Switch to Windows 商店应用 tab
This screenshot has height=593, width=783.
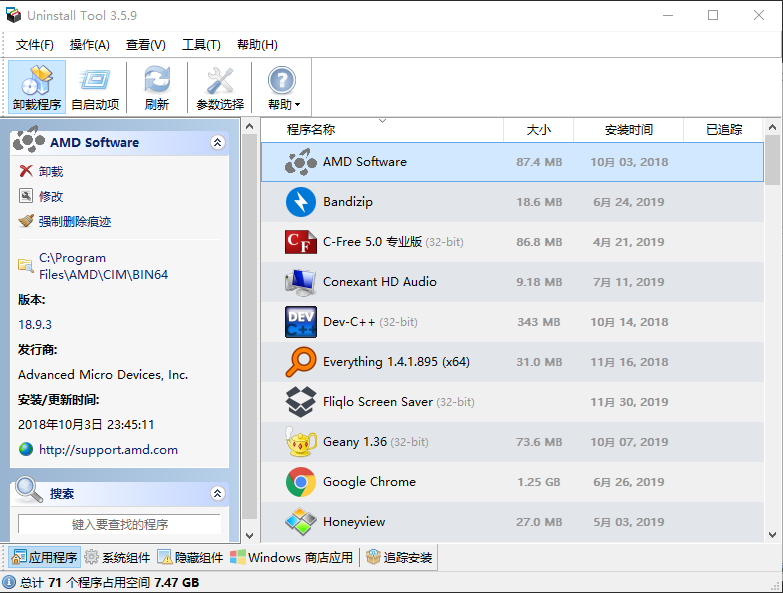[292, 557]
